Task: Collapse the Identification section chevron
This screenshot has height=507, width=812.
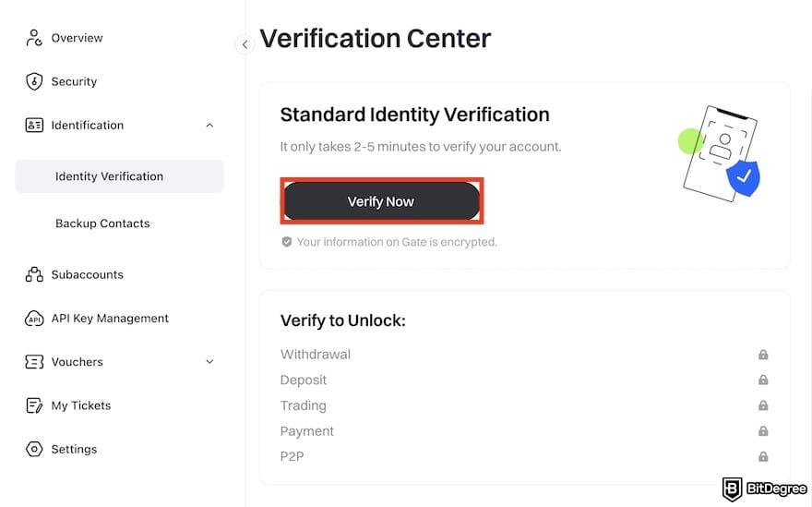Action: [209, 126]
